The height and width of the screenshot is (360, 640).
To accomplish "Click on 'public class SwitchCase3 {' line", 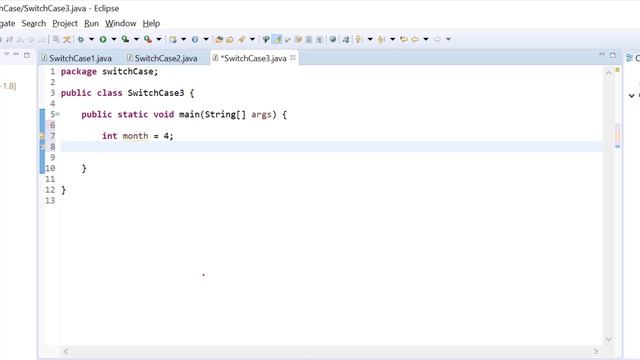I will [127, 93].
